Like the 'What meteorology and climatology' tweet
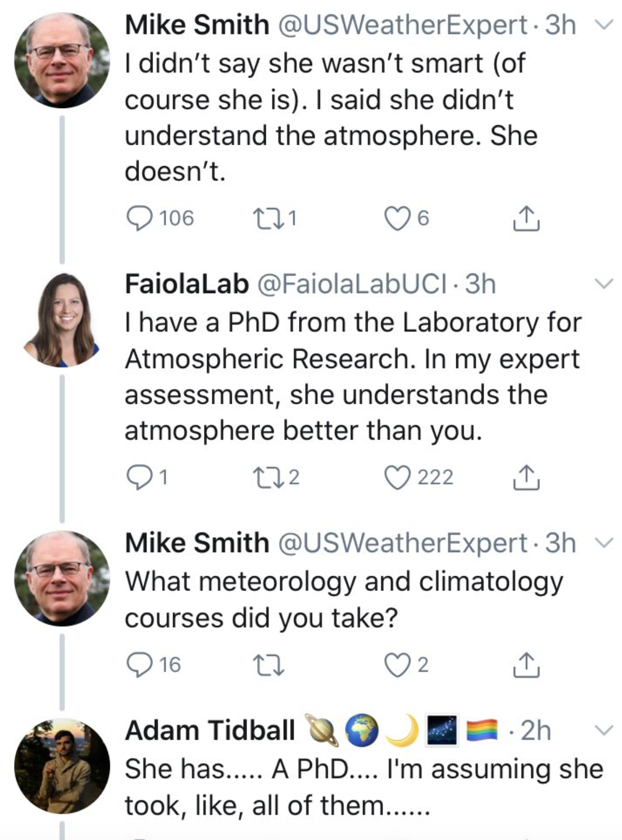 397,665
